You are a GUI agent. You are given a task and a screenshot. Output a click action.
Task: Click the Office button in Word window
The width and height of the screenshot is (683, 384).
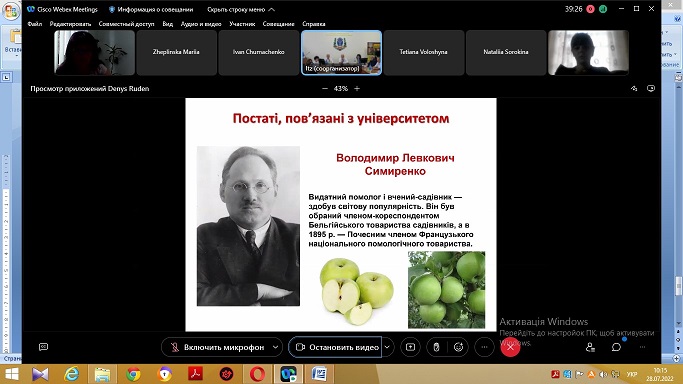11,12
